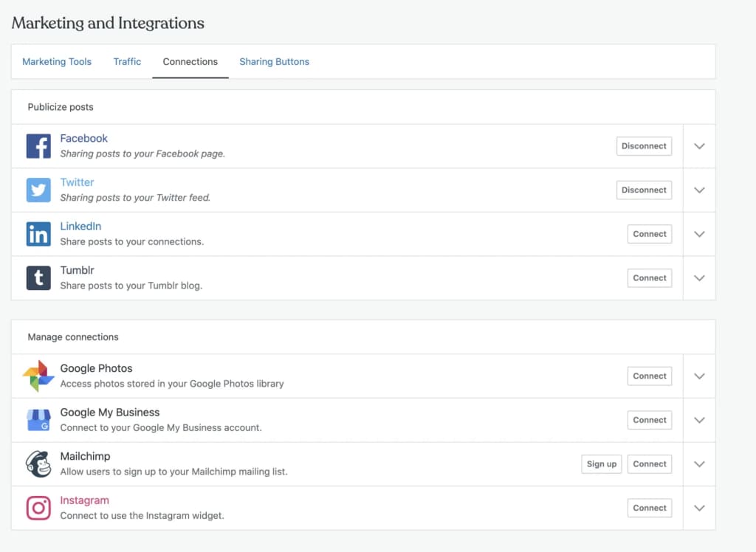756x552 pixels.
Task: Select the Google My Business icon
Action: 38,419
